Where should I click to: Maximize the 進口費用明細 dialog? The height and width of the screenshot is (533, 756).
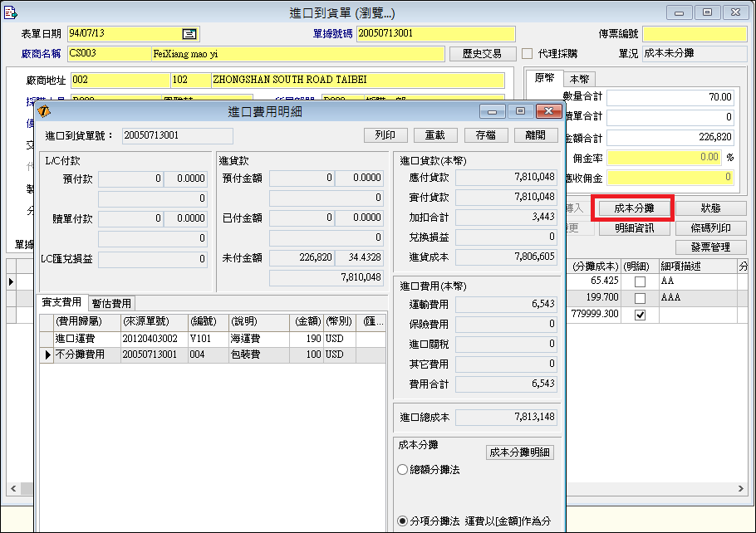pyautogui.click(x=520, y=111)
